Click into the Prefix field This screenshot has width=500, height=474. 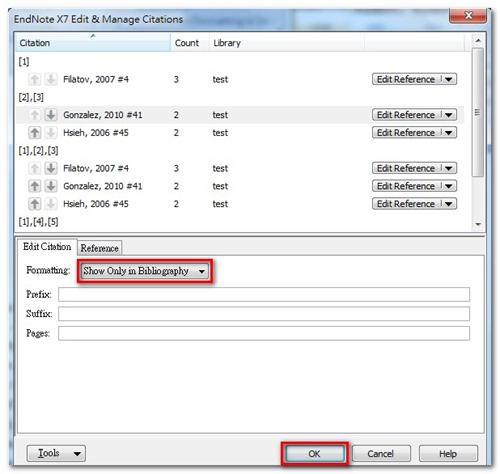[x=264, y=295]
